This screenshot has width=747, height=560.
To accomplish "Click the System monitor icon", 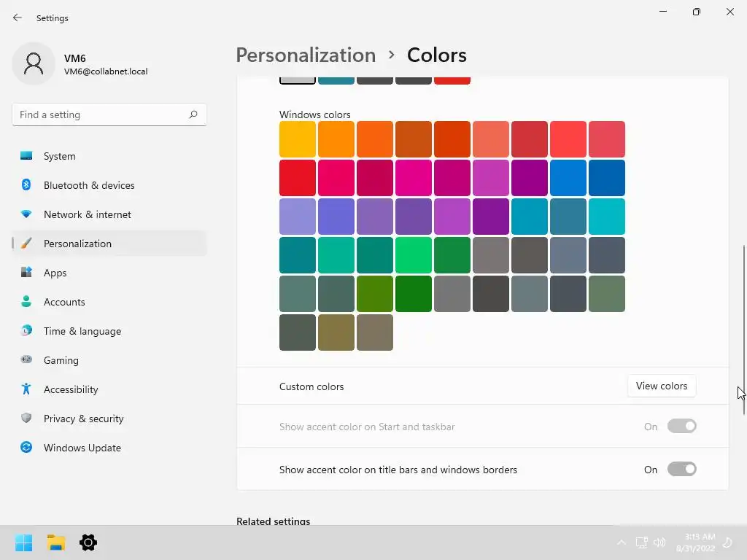I will pos(26,156).
